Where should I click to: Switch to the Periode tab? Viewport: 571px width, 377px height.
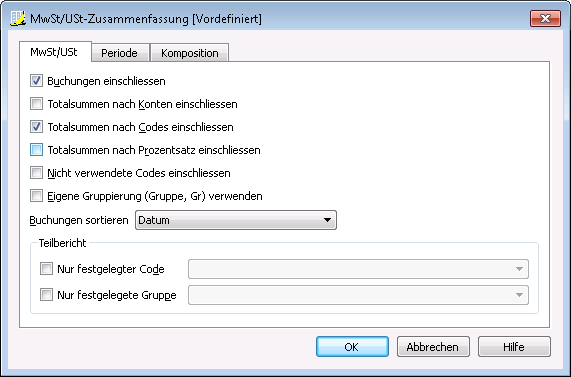[x=120, y=53]
